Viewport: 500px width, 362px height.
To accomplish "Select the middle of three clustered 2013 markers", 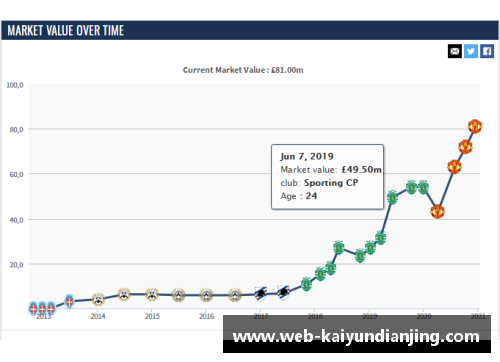I will pos(42,308).
